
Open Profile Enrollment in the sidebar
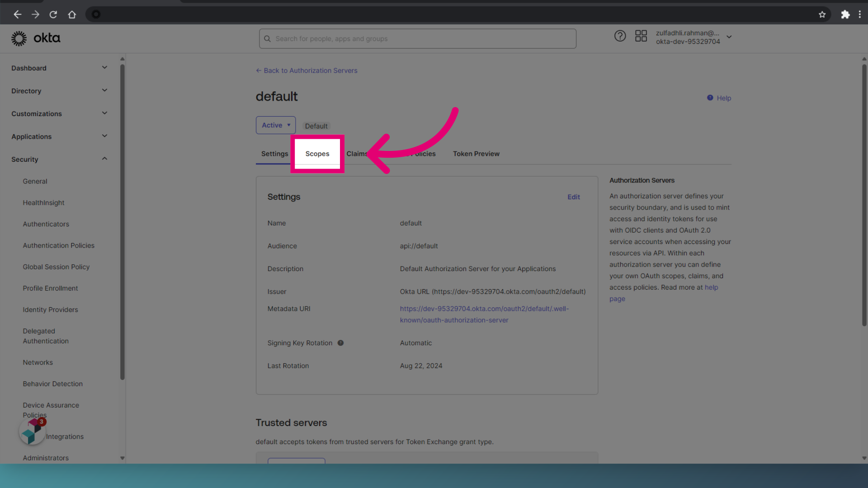coord(50,288)
